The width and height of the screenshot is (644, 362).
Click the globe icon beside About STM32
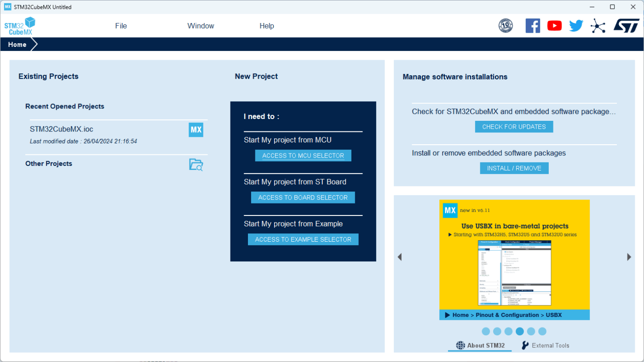(460, 345)
